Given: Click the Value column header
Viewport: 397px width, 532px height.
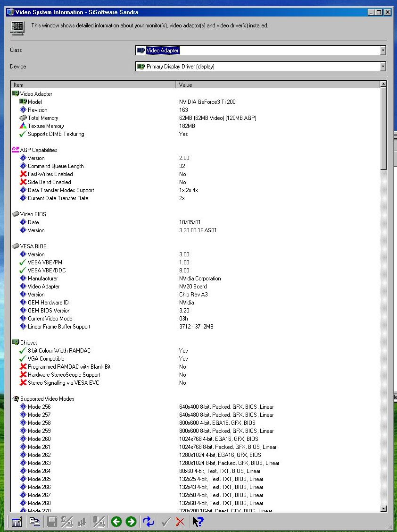Looking at the screenshot, I should (x=278, y=85).
